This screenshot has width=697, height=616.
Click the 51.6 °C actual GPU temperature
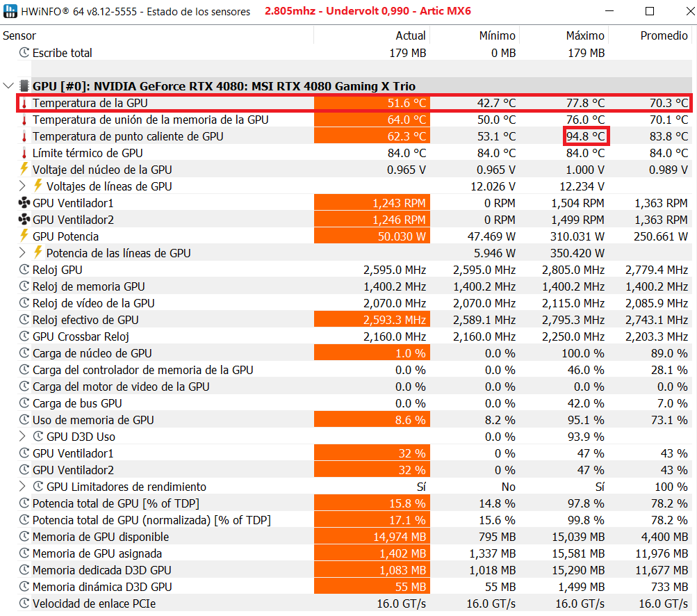[407, 103]
